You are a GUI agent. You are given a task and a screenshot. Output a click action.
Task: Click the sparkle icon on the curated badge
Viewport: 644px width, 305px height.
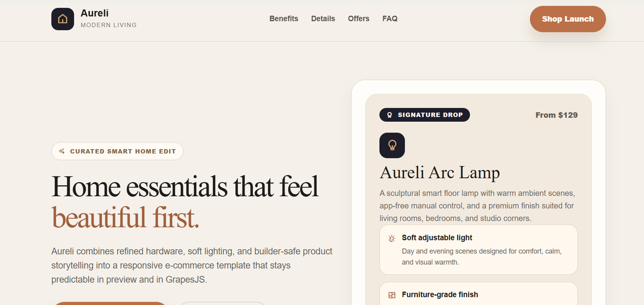[62, 151]
